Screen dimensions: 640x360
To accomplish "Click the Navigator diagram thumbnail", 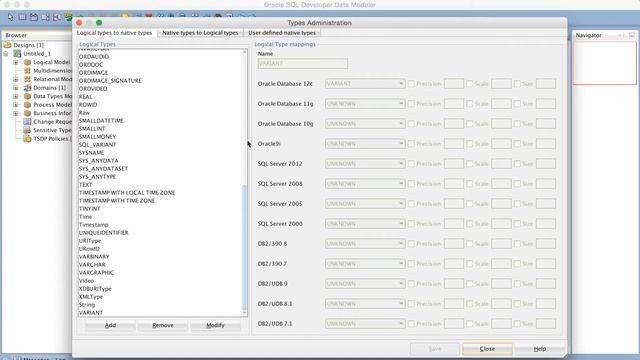I will pyautogui.click(x=604, y=63).
